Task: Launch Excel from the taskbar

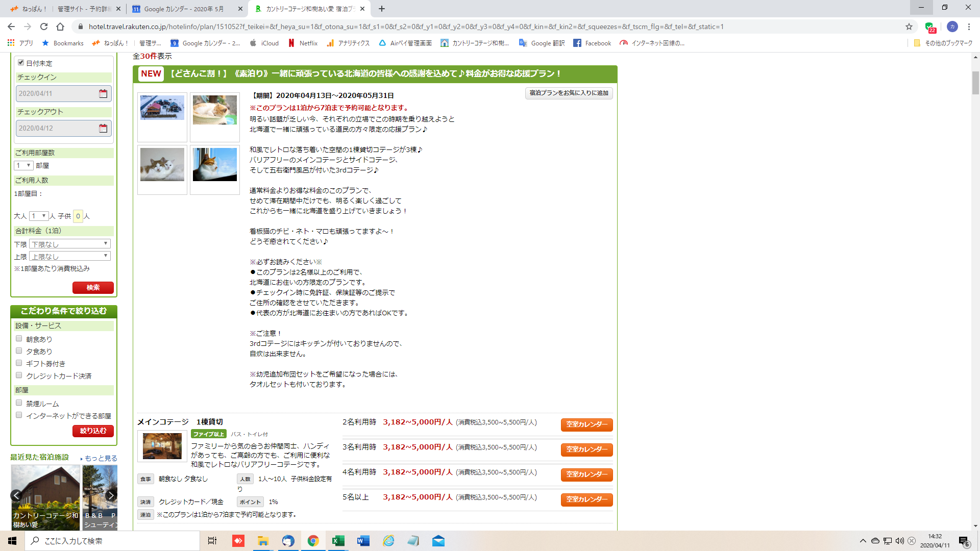Action: pyautogui.click(x=338, y=541)
